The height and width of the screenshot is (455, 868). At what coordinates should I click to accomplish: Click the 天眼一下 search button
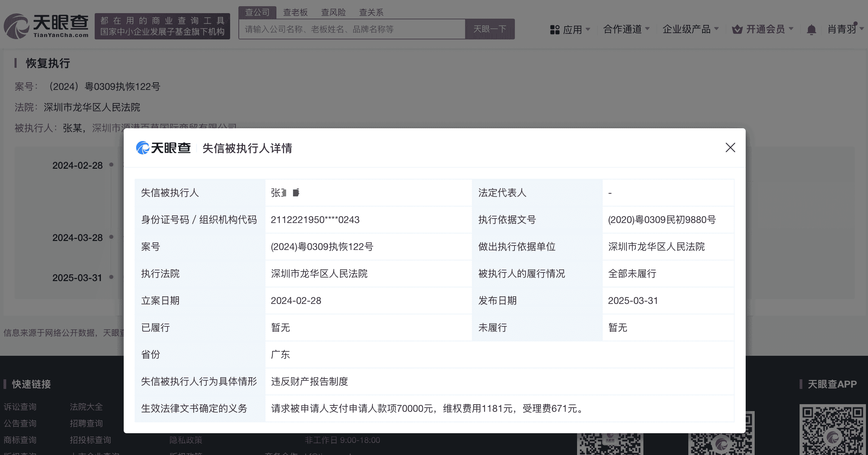click(x=490, y=29)
